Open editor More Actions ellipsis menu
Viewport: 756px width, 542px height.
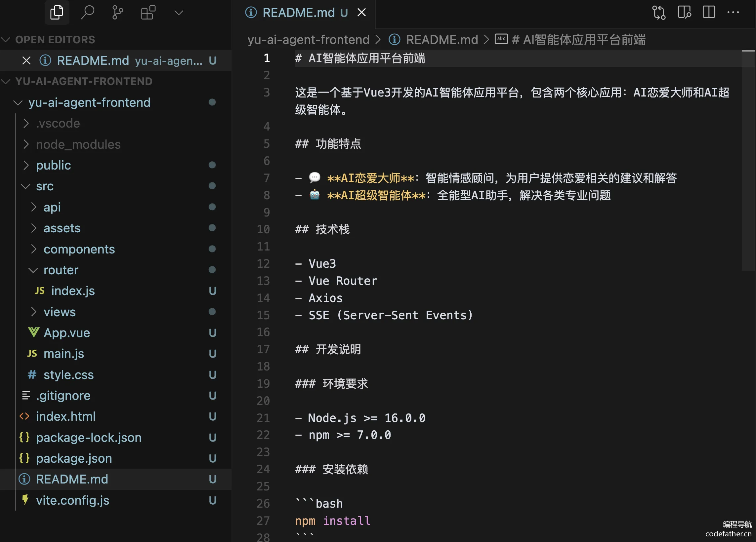733,13
